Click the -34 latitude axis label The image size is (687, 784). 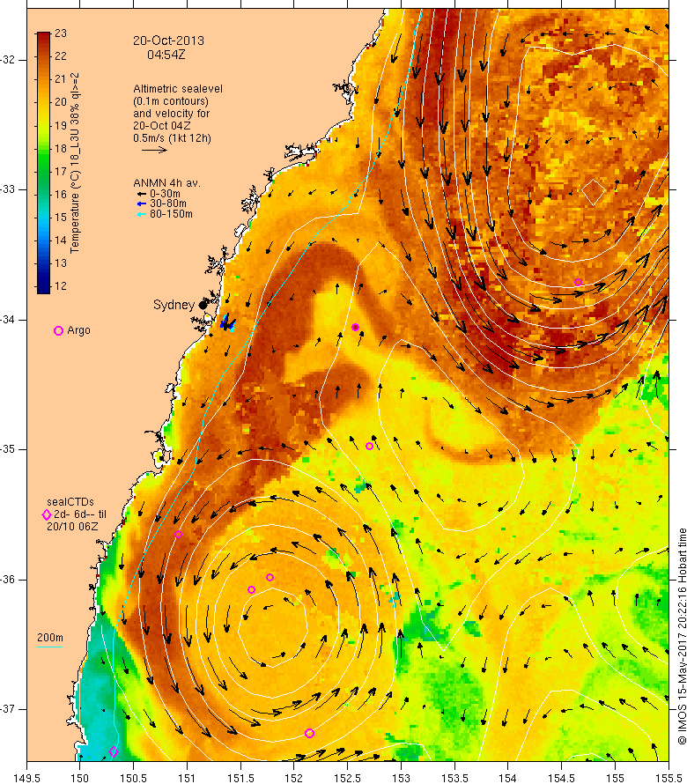(x=8, y=320)
